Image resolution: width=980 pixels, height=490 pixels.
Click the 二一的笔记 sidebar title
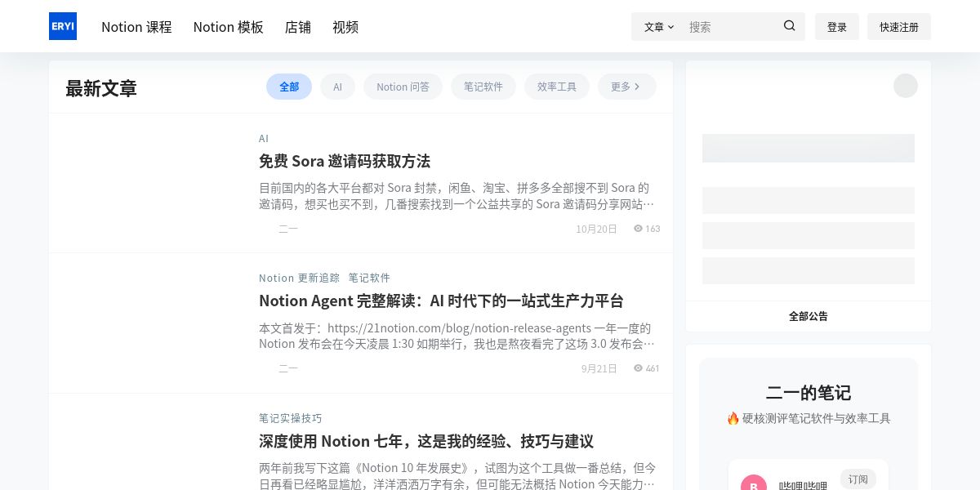tap(808, 393)
